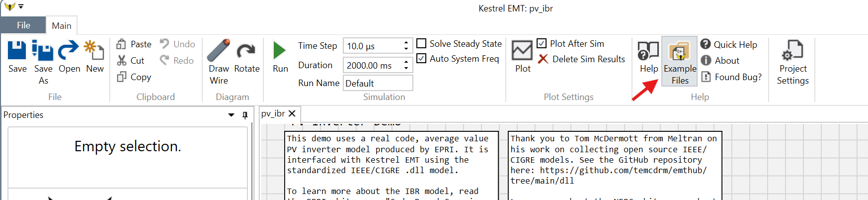Image resolution: width=868 pixels, height=200 pixels.
Task: Uncheck the Auto System Freq checkbox
Action: [421, 58]
